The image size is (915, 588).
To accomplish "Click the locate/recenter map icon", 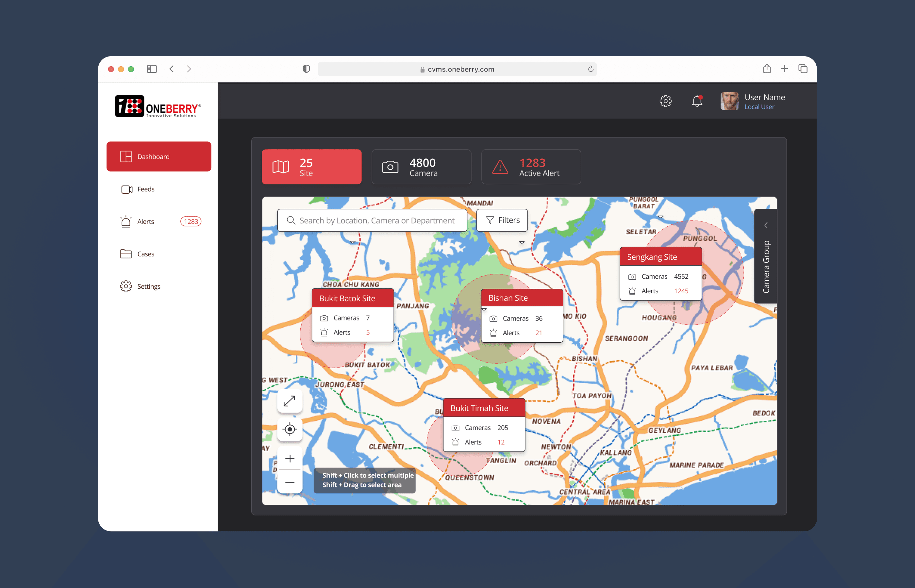I will 290,429.
